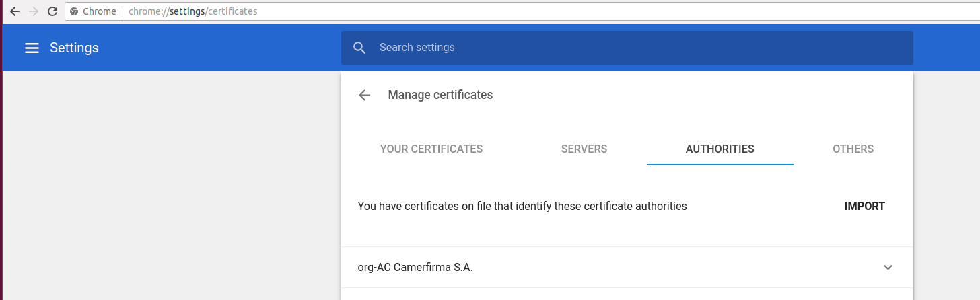The width and height of the screenshot is (980, 300).
Task: Reload the current page
Action: click(53, 11)
